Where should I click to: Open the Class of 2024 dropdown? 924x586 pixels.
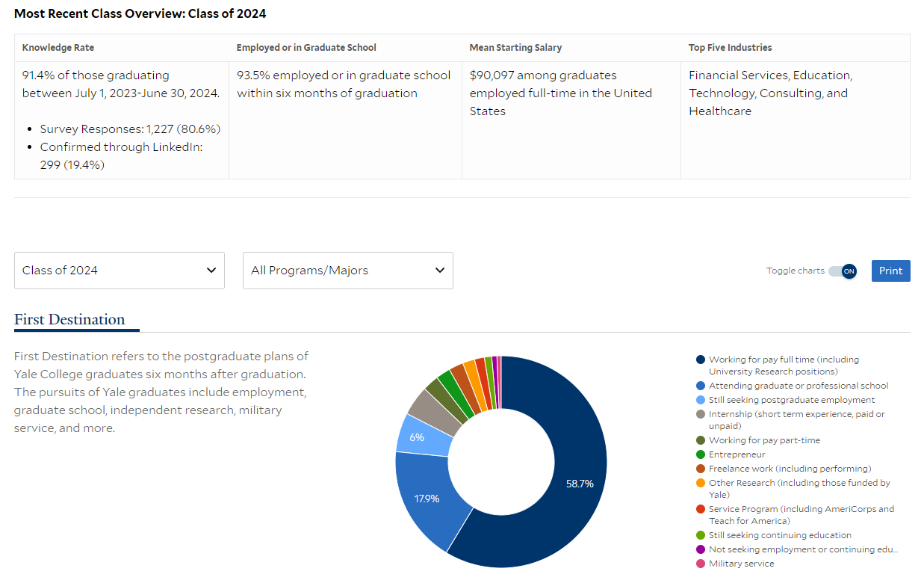[x=120, y=271]
